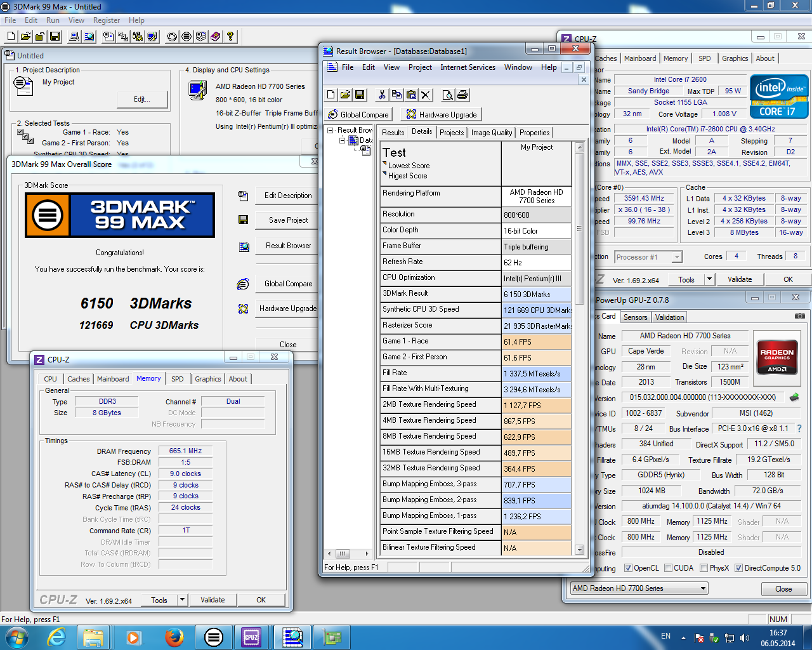Screen dimensions: 812x650
Task: Click the purple help book icon in 3DMark toolbar
Action: point(216,37)
